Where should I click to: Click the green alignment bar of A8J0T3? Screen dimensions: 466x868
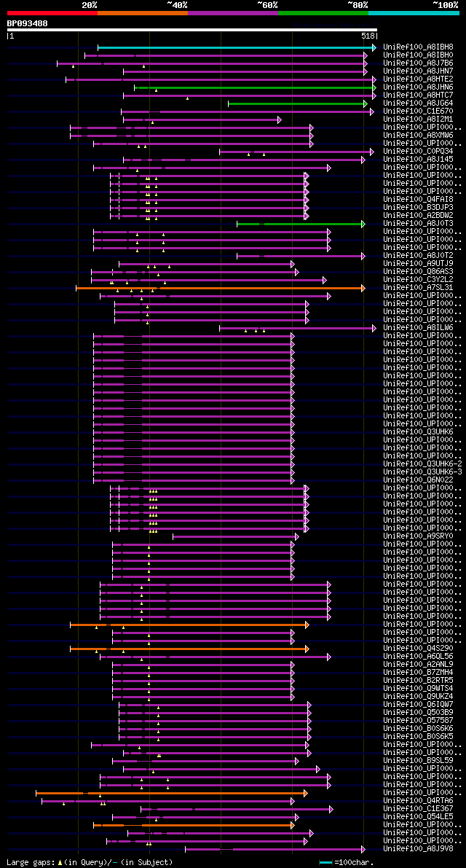tap(301, 224)
